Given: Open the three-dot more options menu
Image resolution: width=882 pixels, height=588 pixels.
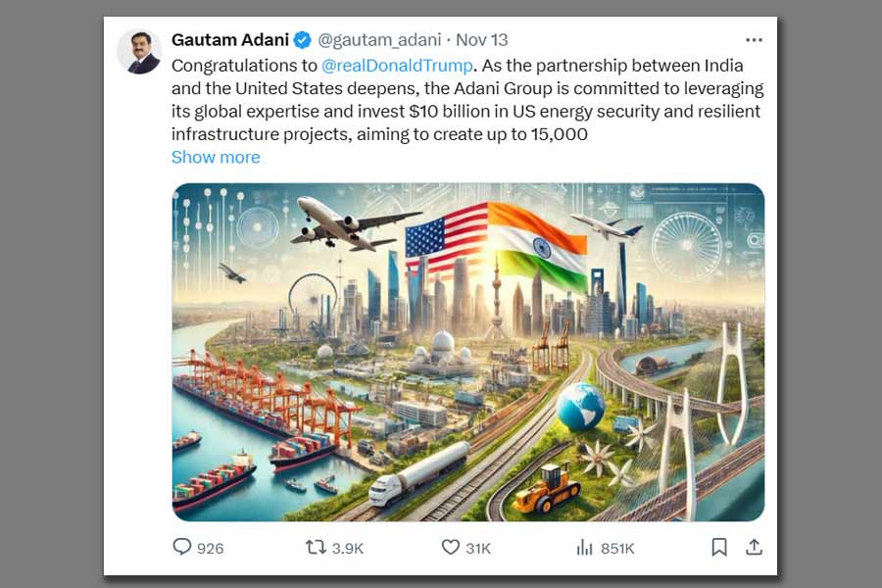Looking at the screenshot, I should pyautogui.click(x=754, y=40).
